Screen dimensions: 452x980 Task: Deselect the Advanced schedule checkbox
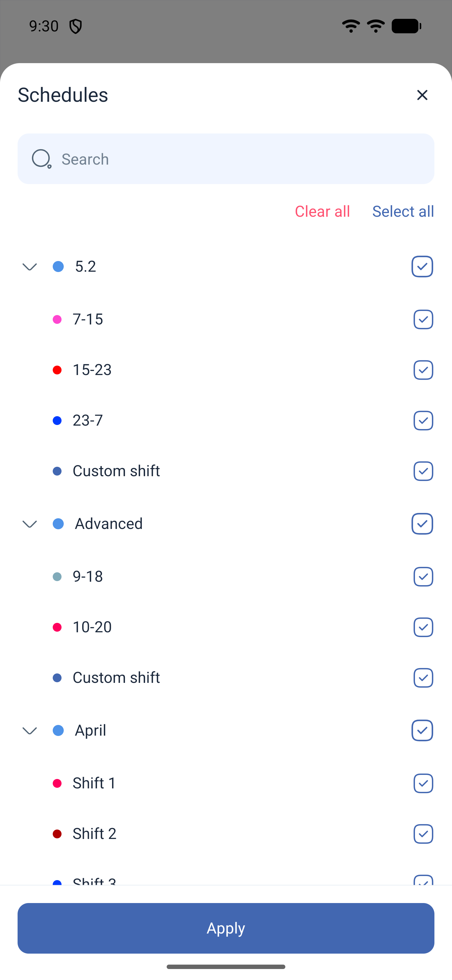click(x=422, y=524)
